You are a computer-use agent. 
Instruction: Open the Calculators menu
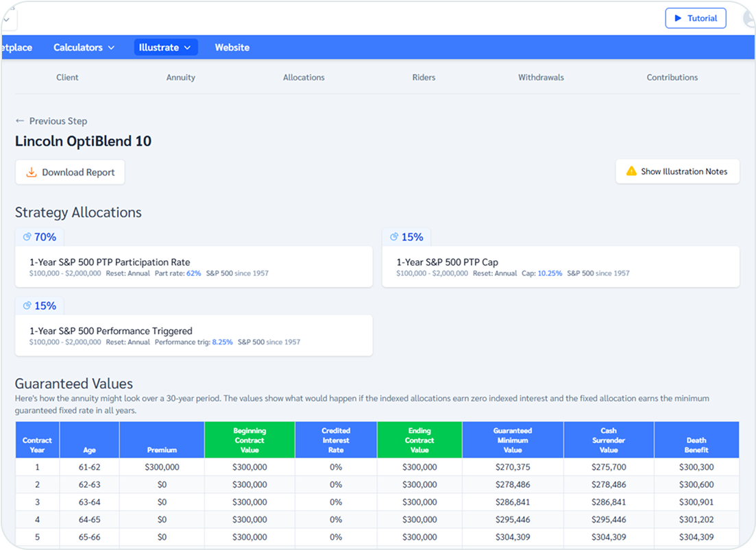point(84,47)
